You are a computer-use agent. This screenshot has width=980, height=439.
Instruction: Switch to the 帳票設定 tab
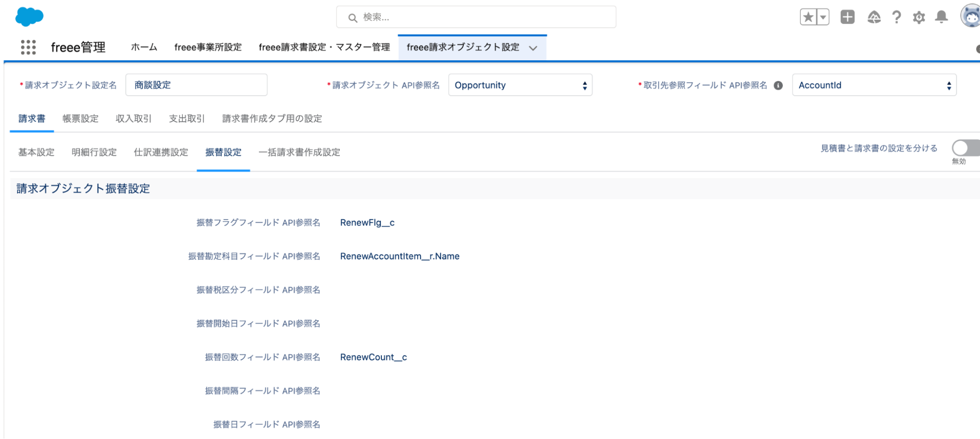(x=80, y=118)
